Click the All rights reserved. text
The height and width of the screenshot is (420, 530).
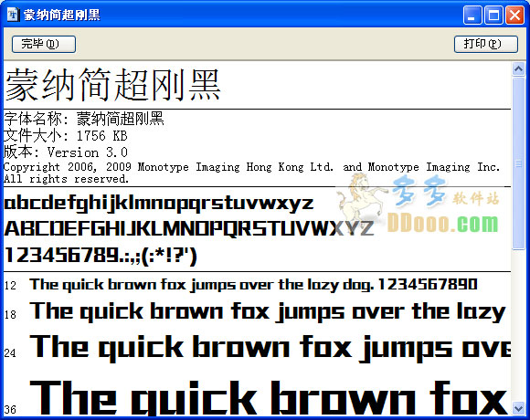coord(66,179)
